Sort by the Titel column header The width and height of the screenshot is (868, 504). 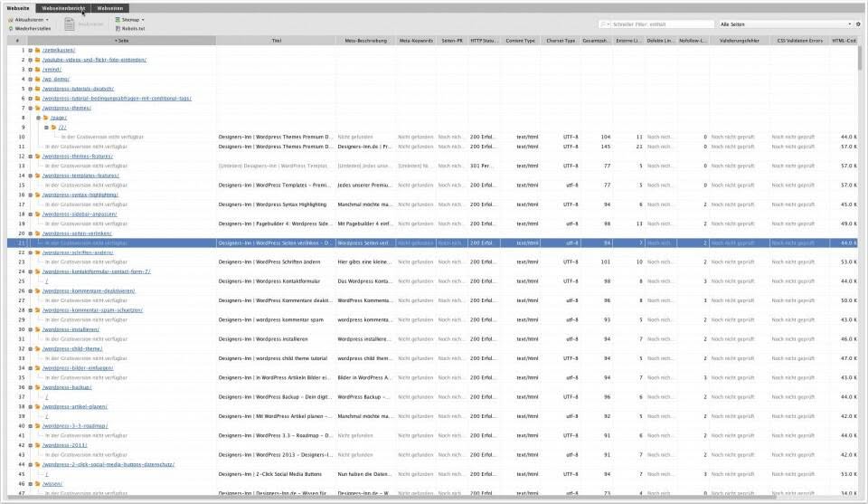pyautogui.click(x=277, y=41)
